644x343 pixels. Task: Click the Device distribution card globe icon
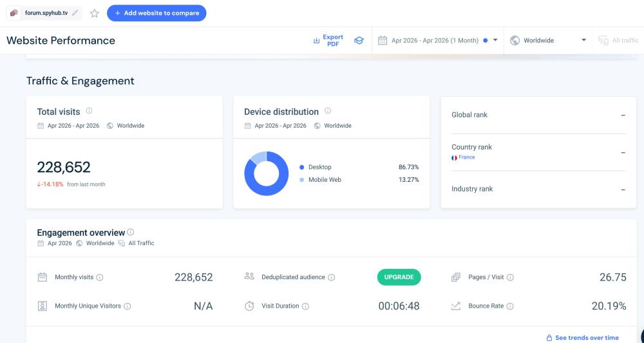[x=317, y=126]
